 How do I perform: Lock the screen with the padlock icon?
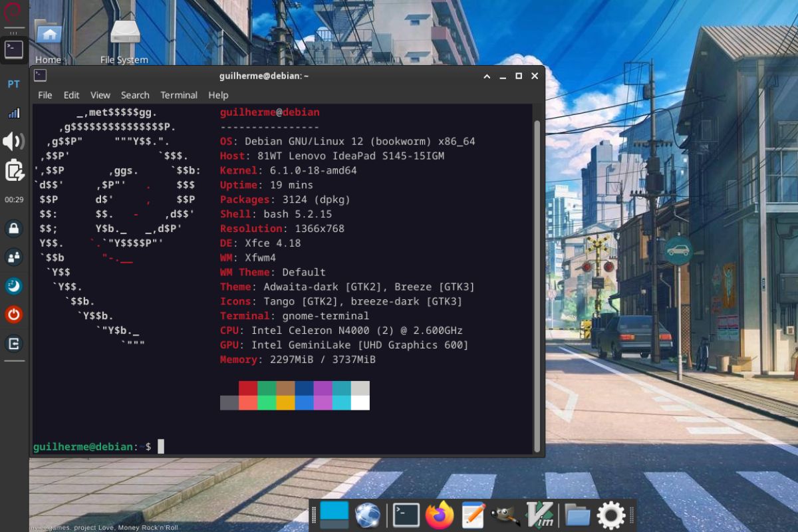pos(14,229)
